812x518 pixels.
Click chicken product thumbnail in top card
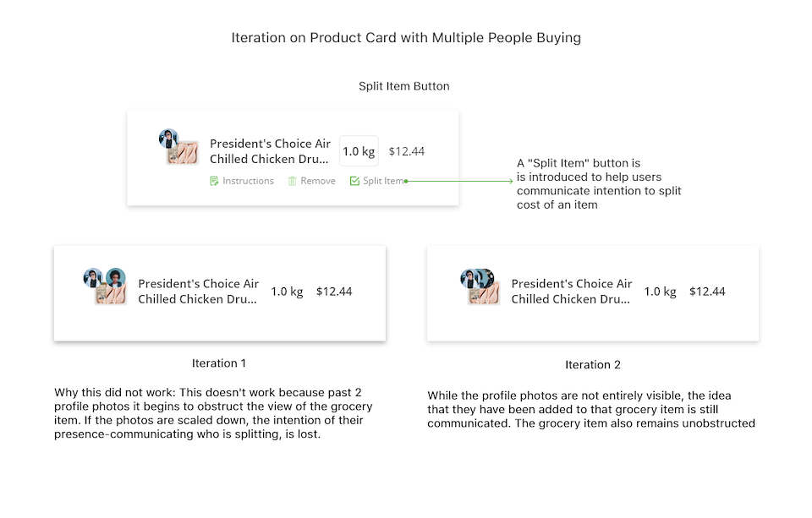(x=183, y=153)
